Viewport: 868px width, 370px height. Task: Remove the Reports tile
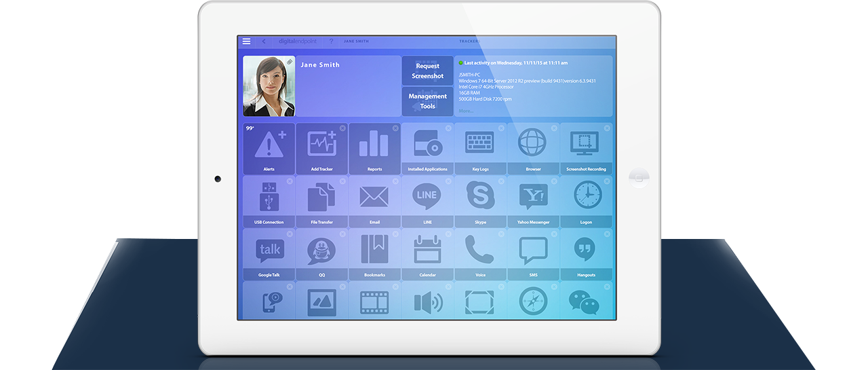coord(395,128)
